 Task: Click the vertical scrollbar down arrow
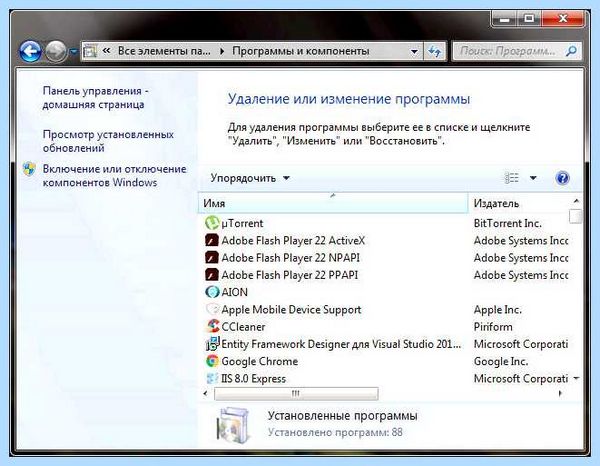tap(576, 379)
